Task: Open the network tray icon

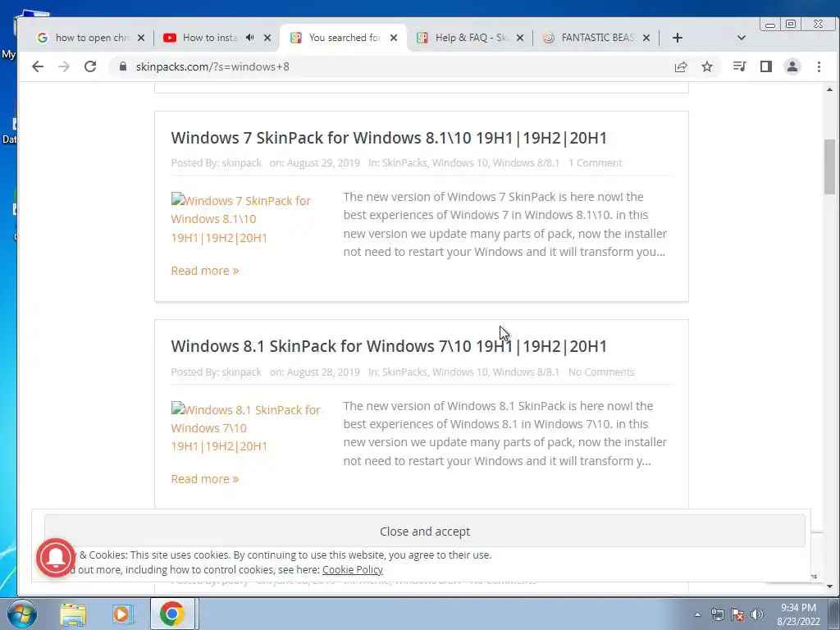Action: tap(717, 614)
